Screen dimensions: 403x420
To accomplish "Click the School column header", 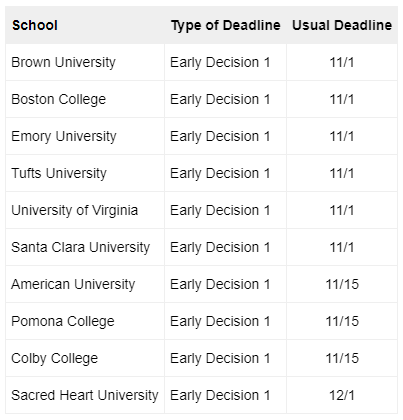I will 85,25.
